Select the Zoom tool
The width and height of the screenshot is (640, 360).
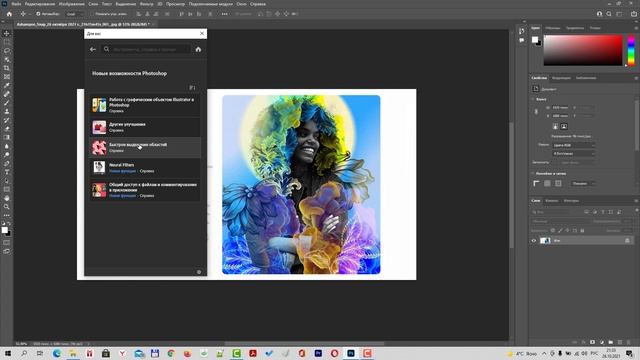[x=7, y=207]
